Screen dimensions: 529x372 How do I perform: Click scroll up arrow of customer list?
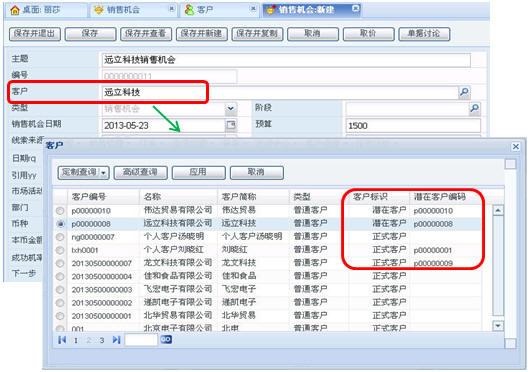[x=498, y=210]
